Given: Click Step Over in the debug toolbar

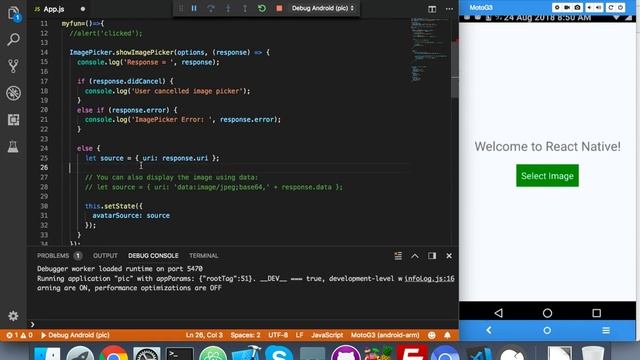Looking at the screenshot, I should 211,8.
